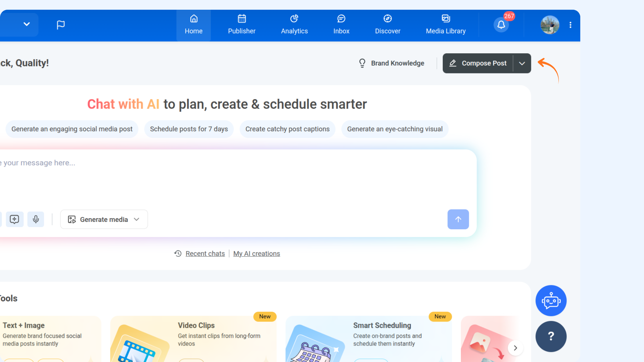The height and width of the screenshot is (362, 644).
Task: Click the question mark help button
Action: pos(551,336)
